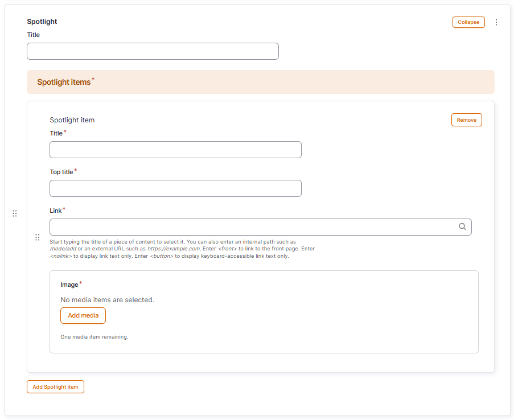Grab the outer Spotlight paragraph drag handle
This screenshot has width=514, height=420.
coord(15,213)
